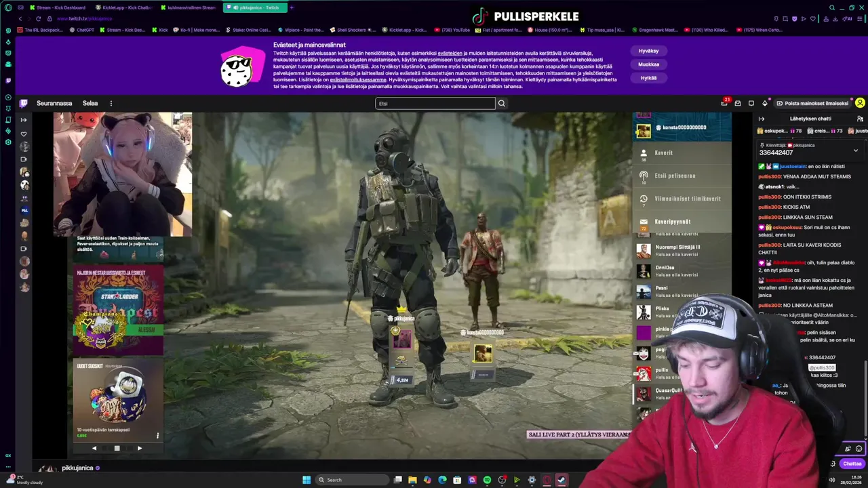Click Poista mainokset ilmaiseksi button
Image resolution: width=868 pixels, height=488 pixels.
tap(812, 103)
